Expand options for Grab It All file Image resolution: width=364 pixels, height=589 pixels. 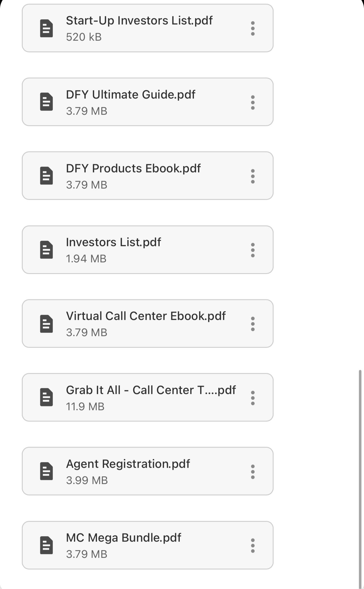[253, 398]
